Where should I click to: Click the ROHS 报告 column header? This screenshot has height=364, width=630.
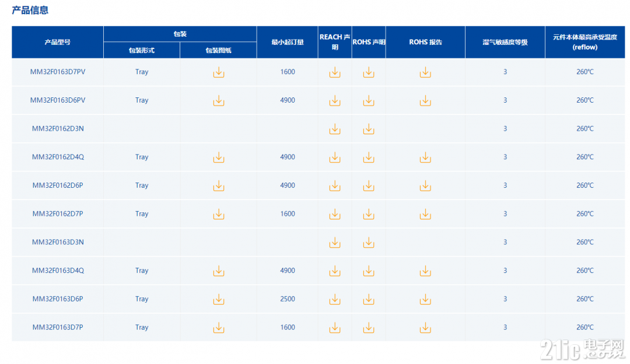[x=425, y=42]
